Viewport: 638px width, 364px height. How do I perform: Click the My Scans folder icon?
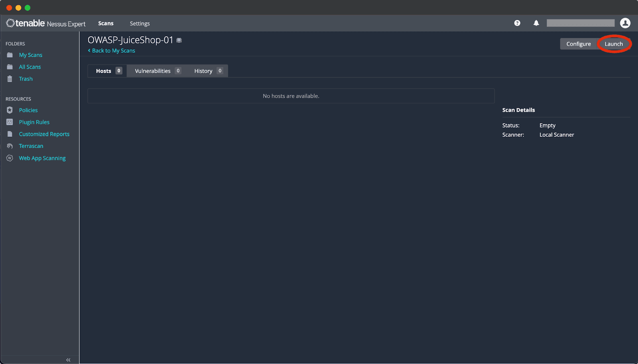click(10, 55)
